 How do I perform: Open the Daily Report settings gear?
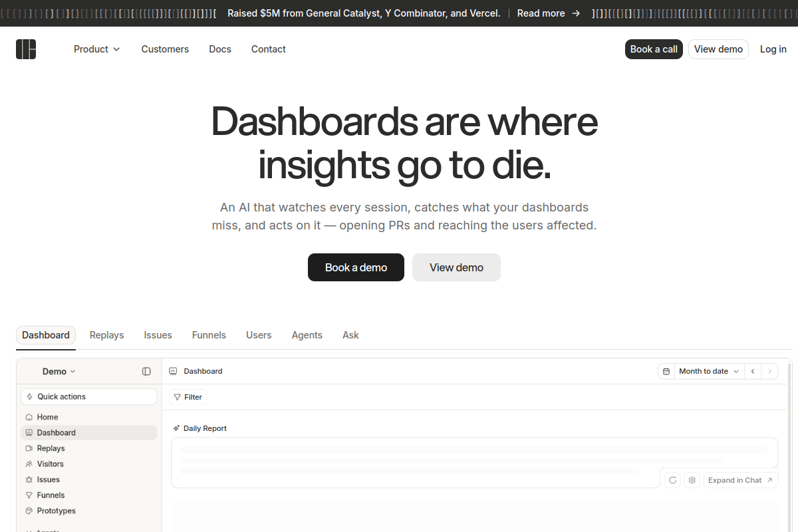point(692,480)
